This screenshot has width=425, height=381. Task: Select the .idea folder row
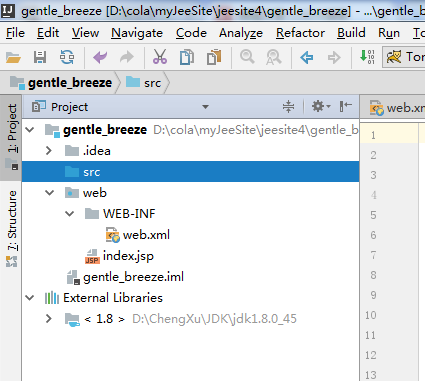click(190, 151)
